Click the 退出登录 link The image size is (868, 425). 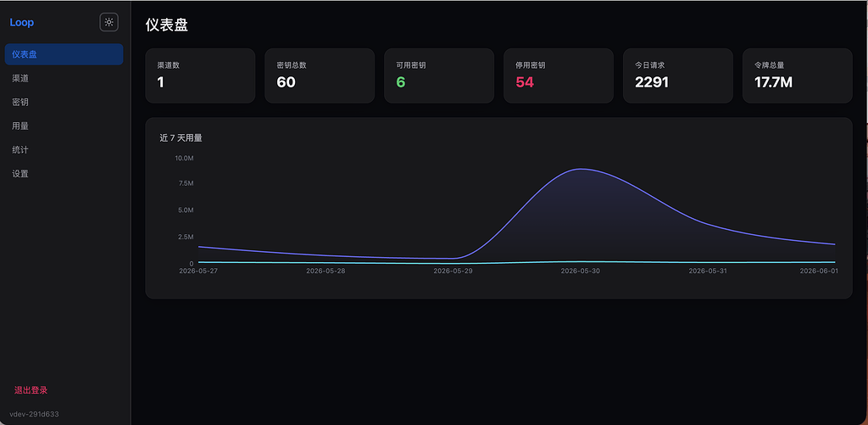tap(31, 390)
